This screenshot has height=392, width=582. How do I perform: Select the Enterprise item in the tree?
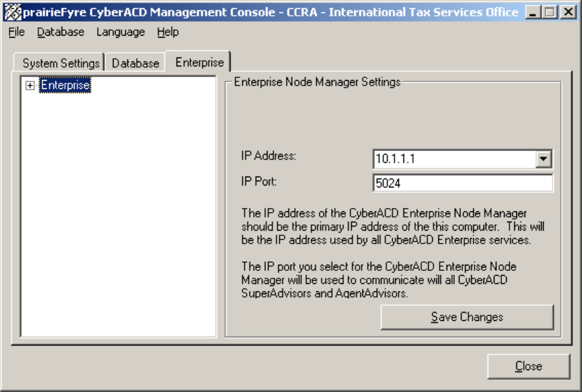[65, 86]
